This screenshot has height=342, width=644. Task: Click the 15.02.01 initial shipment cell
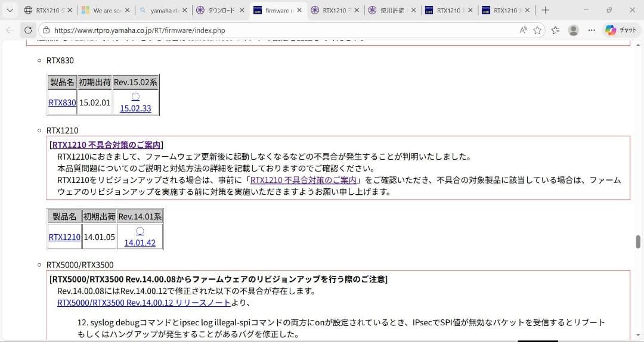pos(95,102)
